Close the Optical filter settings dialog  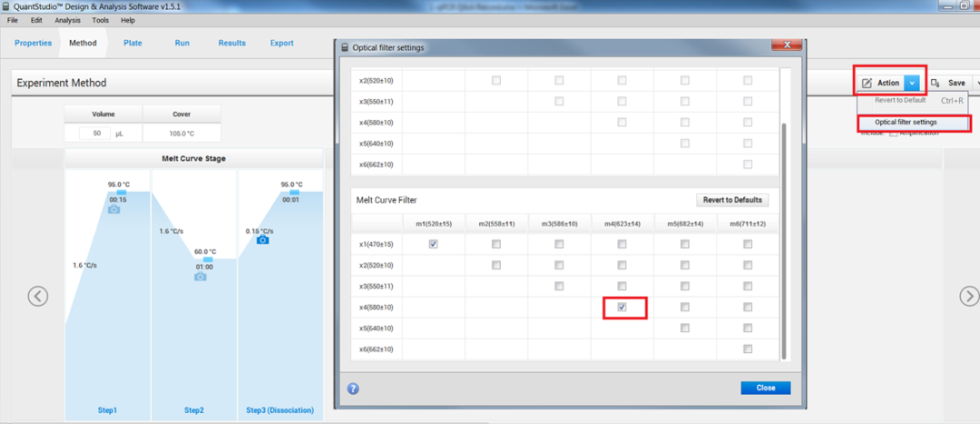coord(787,45)
